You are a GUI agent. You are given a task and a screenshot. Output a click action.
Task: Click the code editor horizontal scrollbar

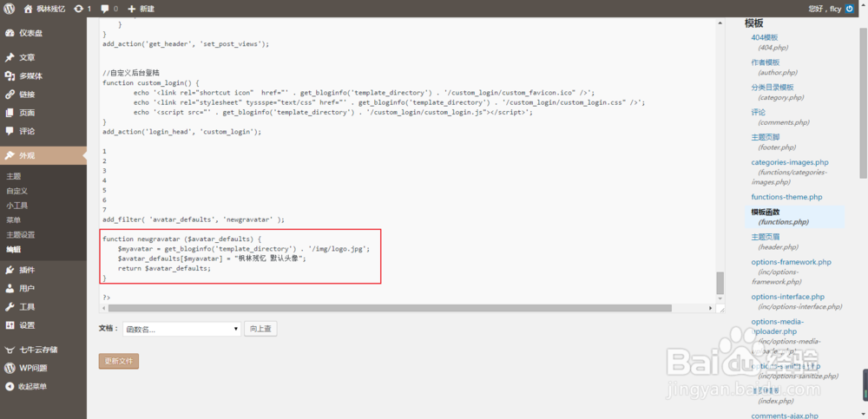pos(389,308)
